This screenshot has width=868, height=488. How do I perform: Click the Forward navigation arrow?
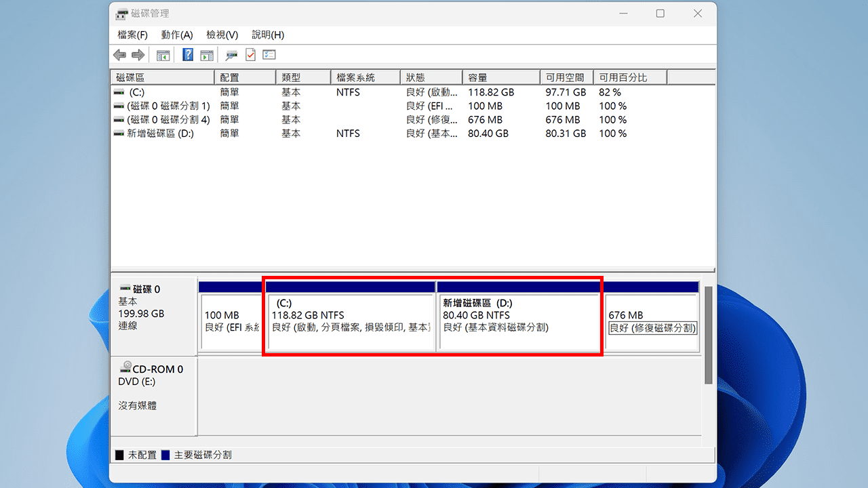(x=138, y=55)
